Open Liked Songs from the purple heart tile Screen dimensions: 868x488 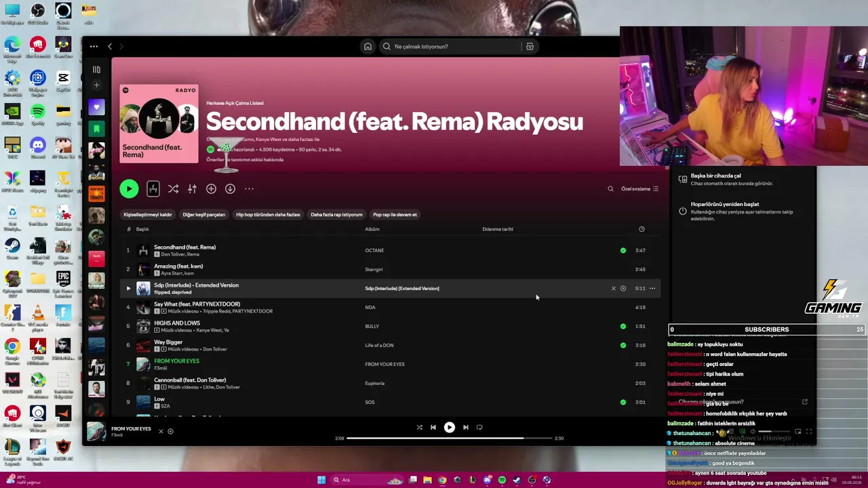(x=96, y=107)
